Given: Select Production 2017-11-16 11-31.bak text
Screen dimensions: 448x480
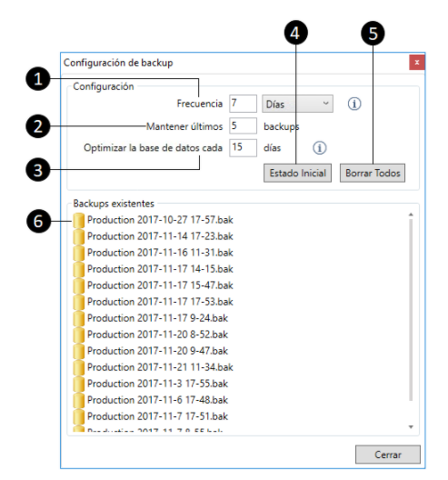Looking at the screenshot, I should click(160, 253).
